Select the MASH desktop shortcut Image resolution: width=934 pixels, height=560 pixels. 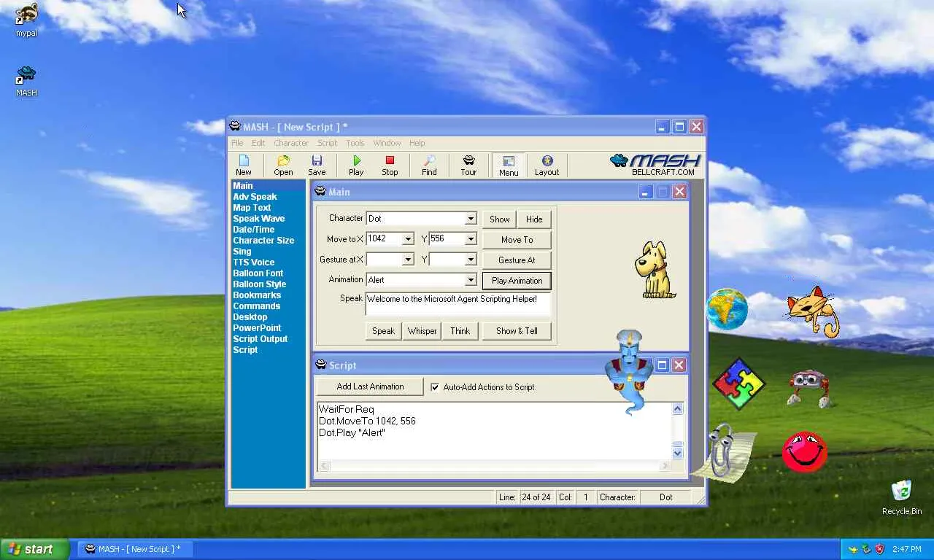(26, 81)
